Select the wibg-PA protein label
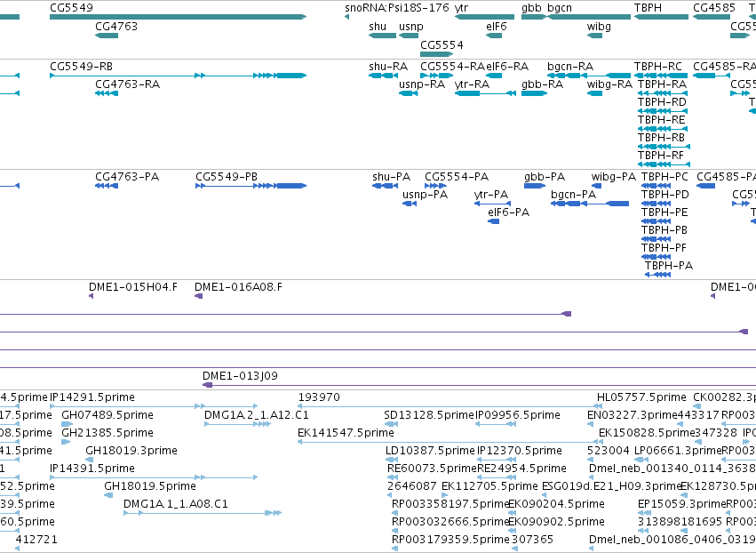This screenshot has width=756, height=553. click(613, 177)
